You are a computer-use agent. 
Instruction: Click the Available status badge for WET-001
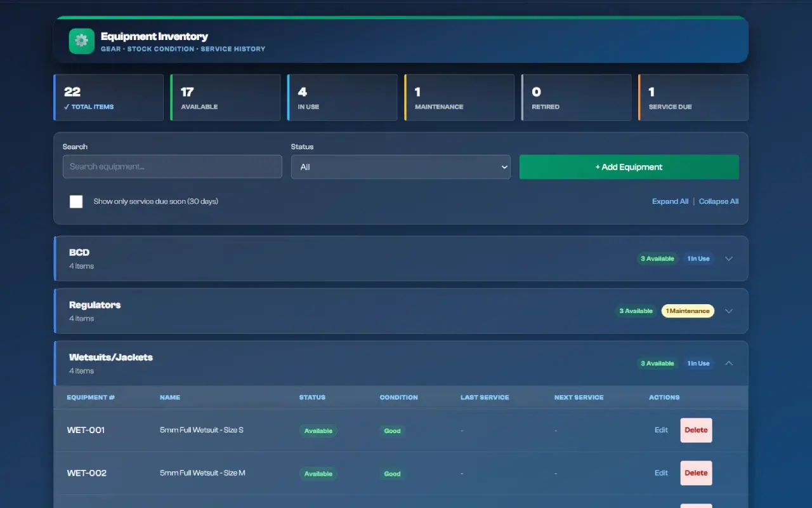[x=318, y=431]
